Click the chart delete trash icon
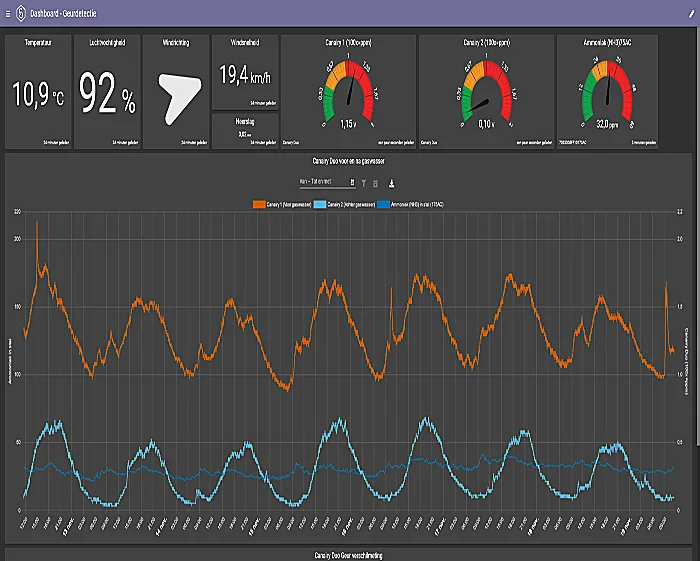 point(375,183)
